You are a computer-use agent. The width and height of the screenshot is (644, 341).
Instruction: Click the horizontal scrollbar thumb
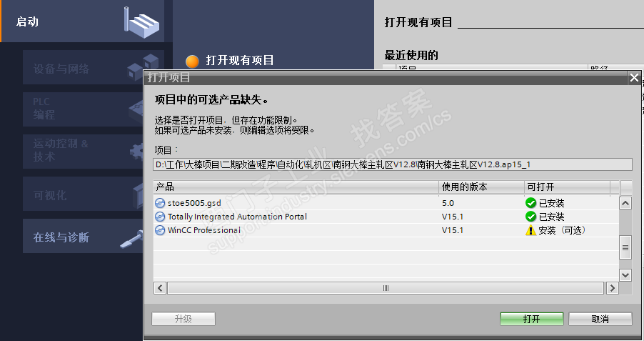point(386,288)
